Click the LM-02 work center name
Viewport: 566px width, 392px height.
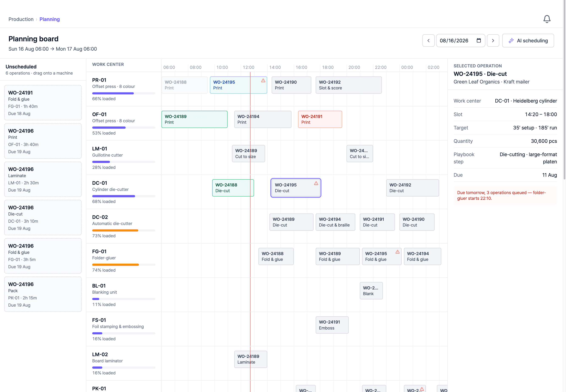click(x=100, y=354)
